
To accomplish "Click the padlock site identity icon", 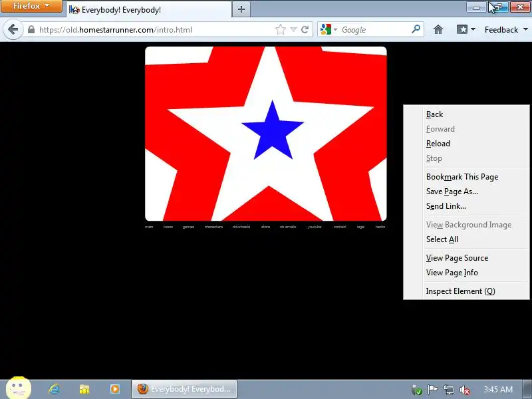I will tap(31, 30).
